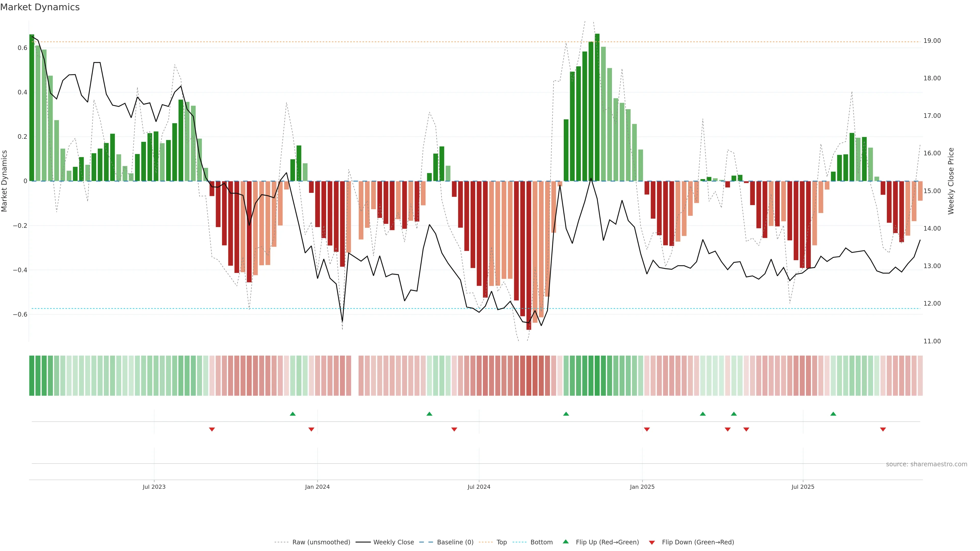This screenshot has width=980, height=551.
Task: Click the source: sharemaestro.com text
Action: [x=926, y=464]
